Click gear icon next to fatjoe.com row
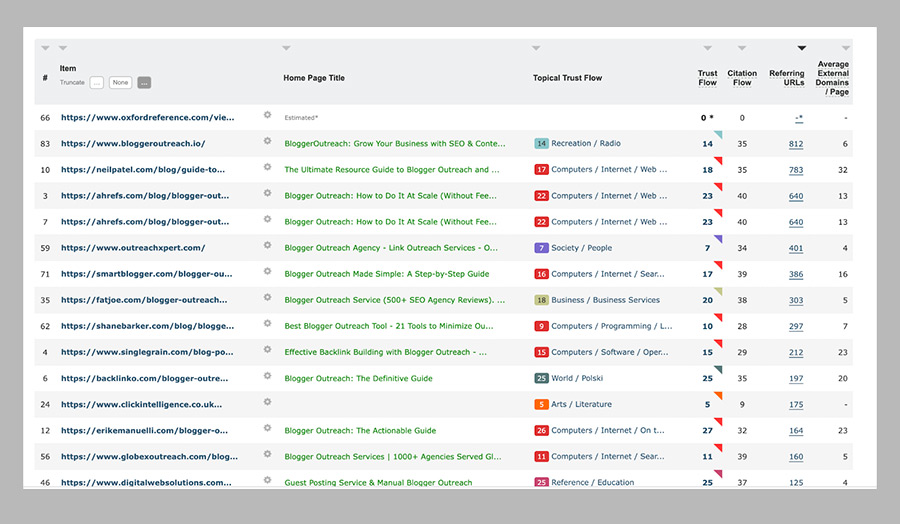Viewport: 900px width, 524px height. pos(267,297)
